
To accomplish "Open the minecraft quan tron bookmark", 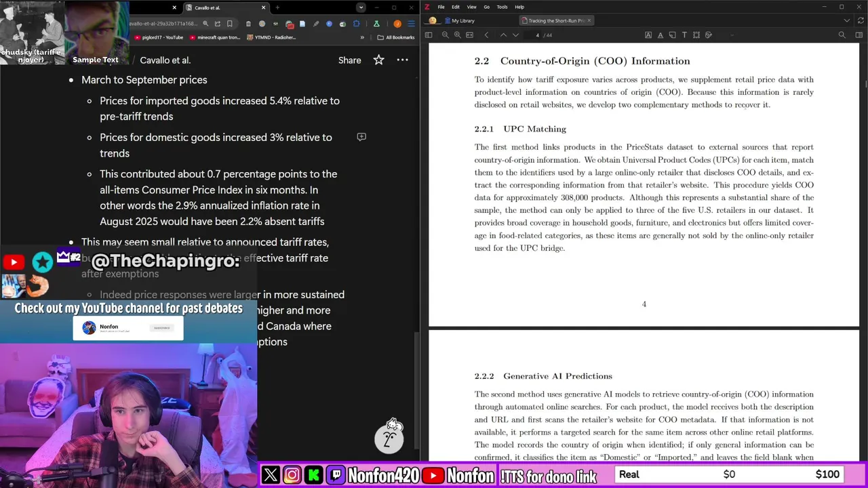I will 215,37.
